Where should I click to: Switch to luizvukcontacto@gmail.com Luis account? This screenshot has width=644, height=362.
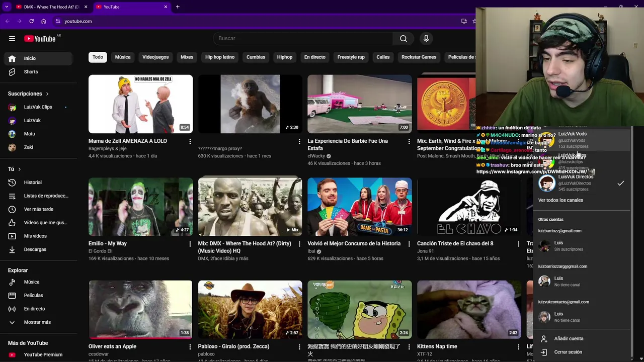(x=581, y=317)
